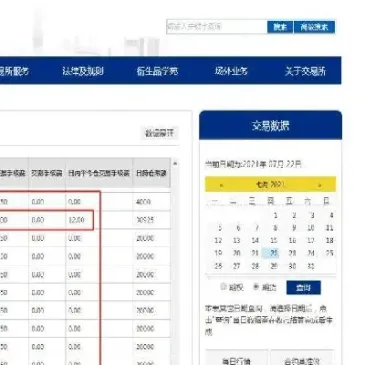
Task: Select day 29 in the calendar
Action: (274, 266)
